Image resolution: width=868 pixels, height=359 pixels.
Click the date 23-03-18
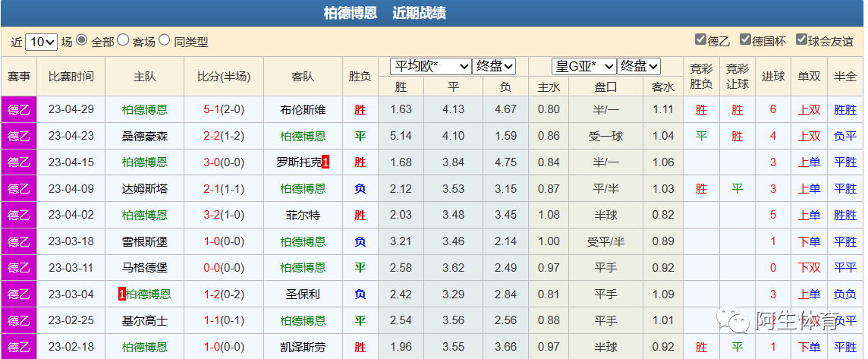[71, 241]
